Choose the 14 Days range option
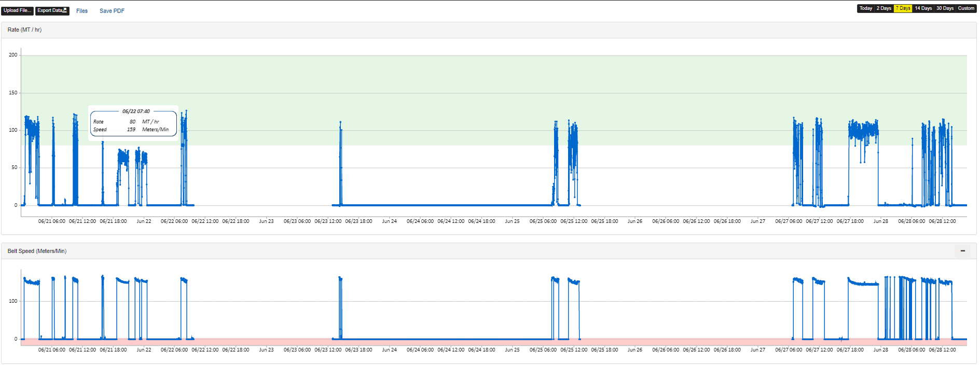Viewport: 980px width, 366px height. (x=923, y=8)
